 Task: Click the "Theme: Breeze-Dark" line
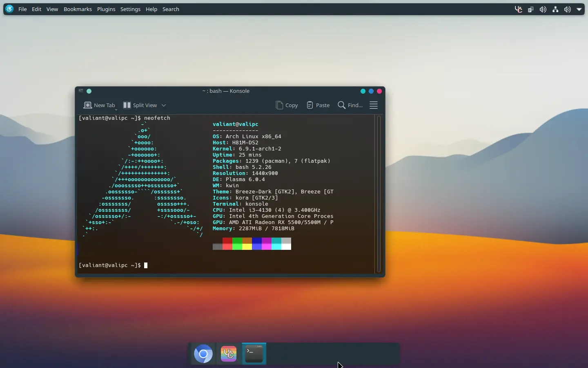[273, 191]
